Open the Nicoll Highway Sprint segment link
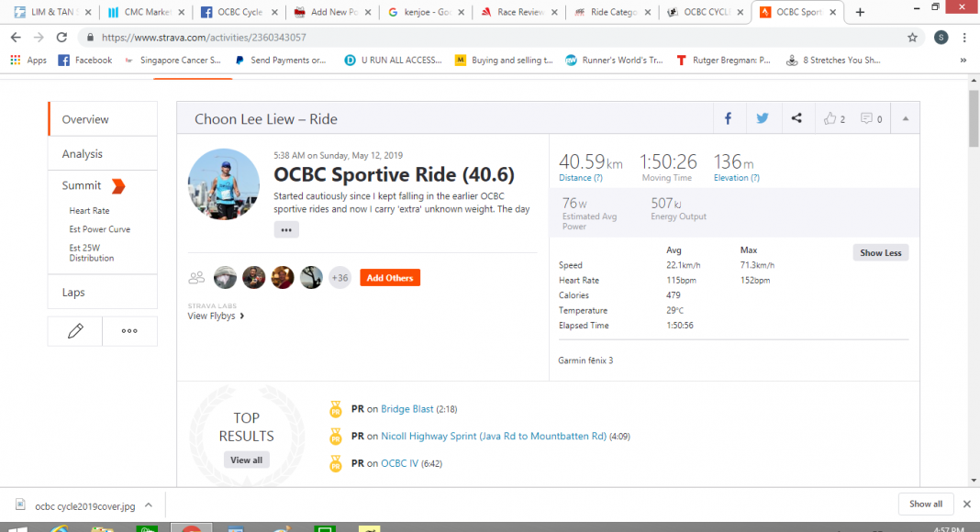980x532 pixels. tap(494, 437)
